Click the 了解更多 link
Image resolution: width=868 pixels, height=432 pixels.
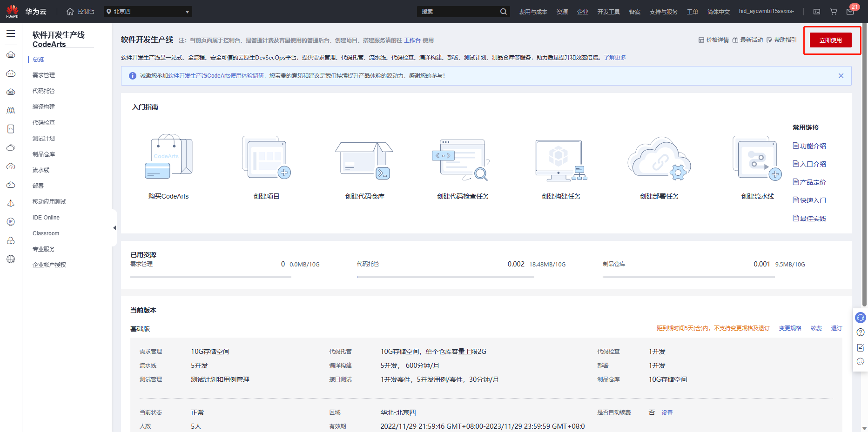[x=615, y=58]
